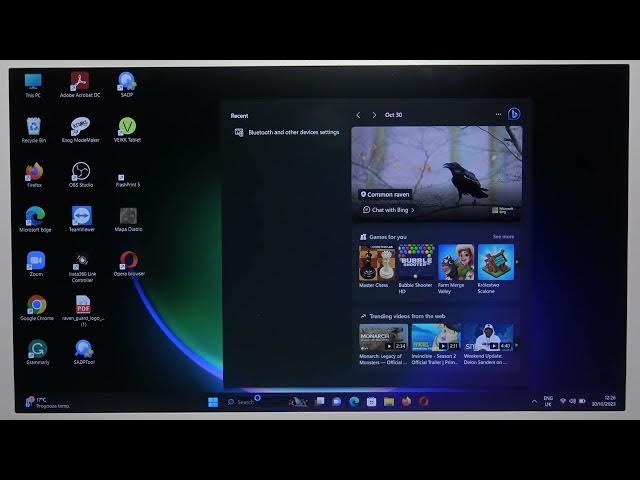Image resolution: width=640 pixels, height=480 pixels.
Task: Open the Grammarly desktop icon
Action: (37, 349)
